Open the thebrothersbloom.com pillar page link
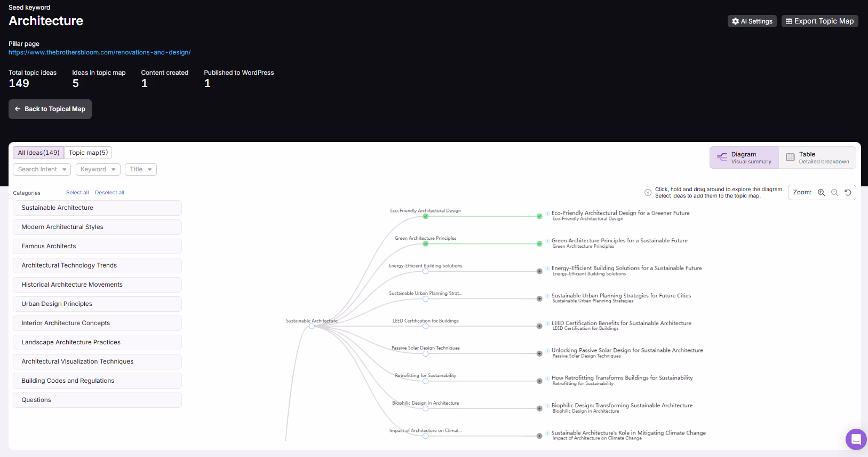Screen dimensions: 868x457 (x=99, y=52)
